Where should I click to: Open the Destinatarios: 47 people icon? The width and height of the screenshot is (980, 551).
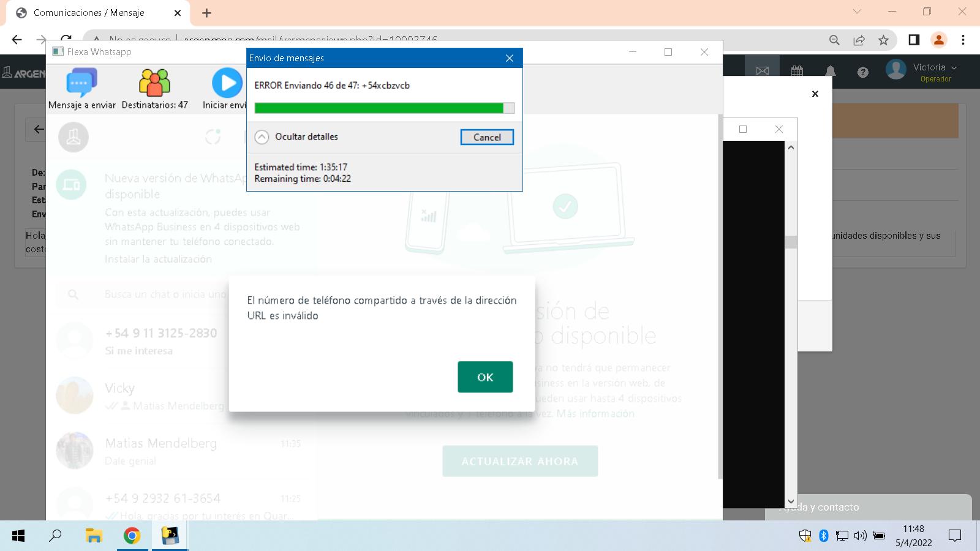[154, 83]
